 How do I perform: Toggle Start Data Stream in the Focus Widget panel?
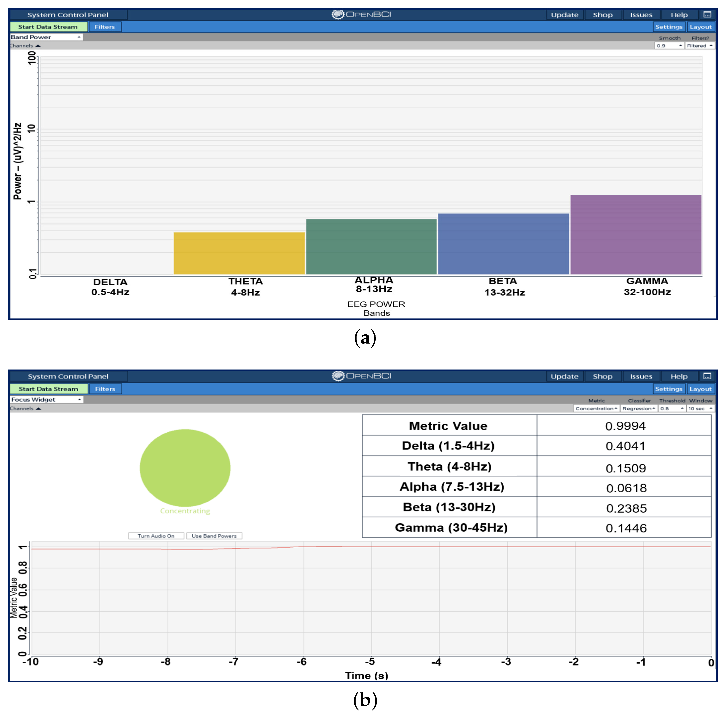coord(49,389)
